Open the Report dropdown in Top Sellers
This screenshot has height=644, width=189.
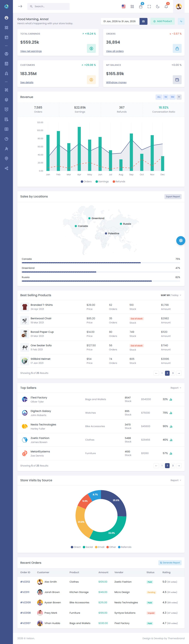coord(176,388)
